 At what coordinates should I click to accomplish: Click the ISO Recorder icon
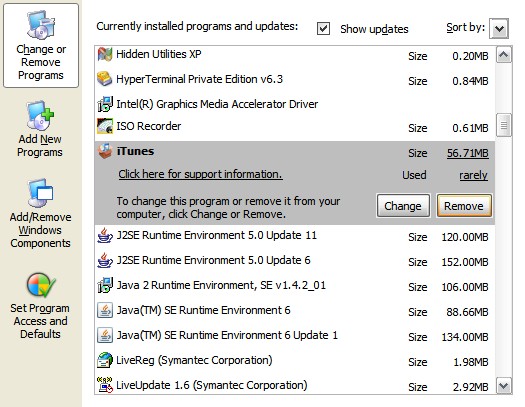tap(105, 126)
